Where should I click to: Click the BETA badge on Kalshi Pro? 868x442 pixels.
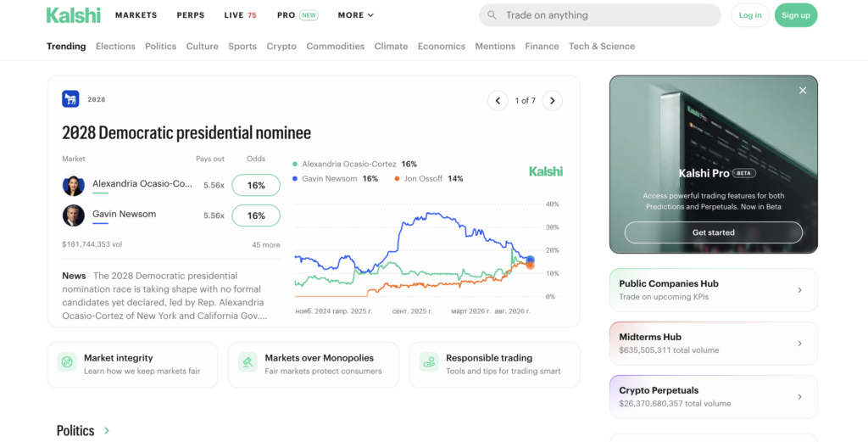coord(743,173)
